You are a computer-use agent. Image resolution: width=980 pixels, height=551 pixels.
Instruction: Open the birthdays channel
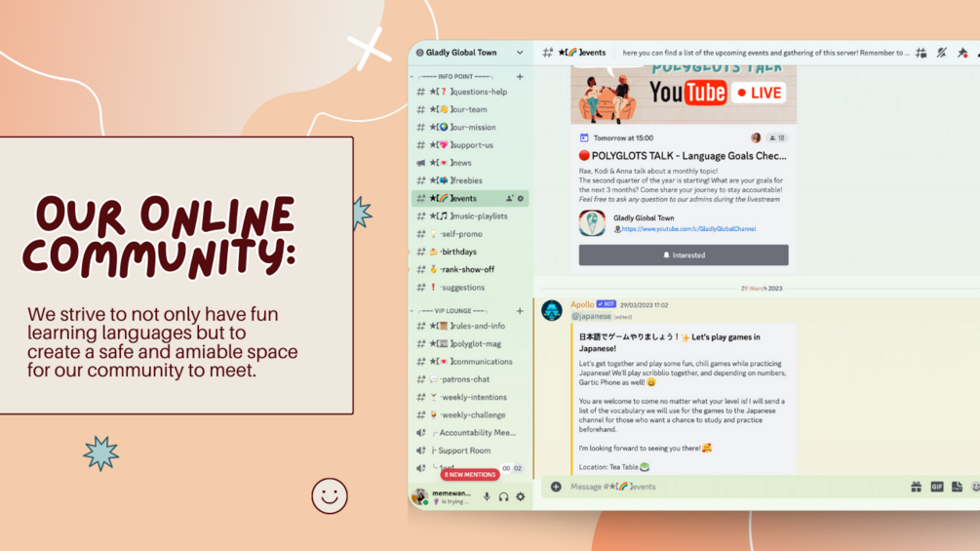pos(470,252)
